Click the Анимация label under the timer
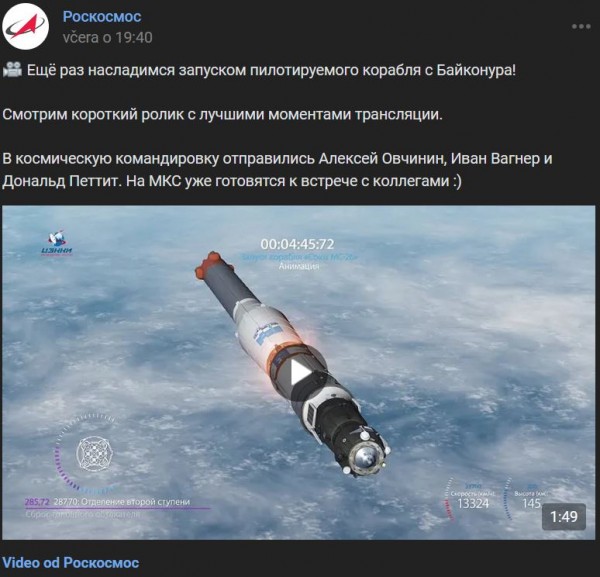 [299, 266]
